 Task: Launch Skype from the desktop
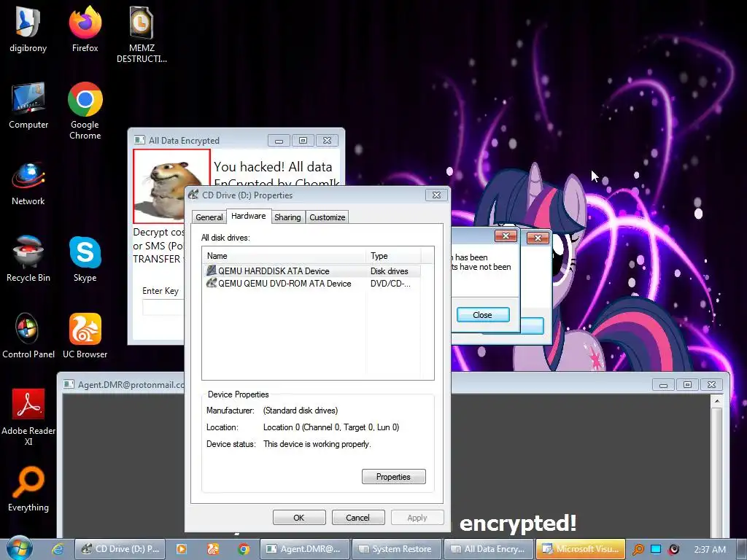tap(85, 259)
